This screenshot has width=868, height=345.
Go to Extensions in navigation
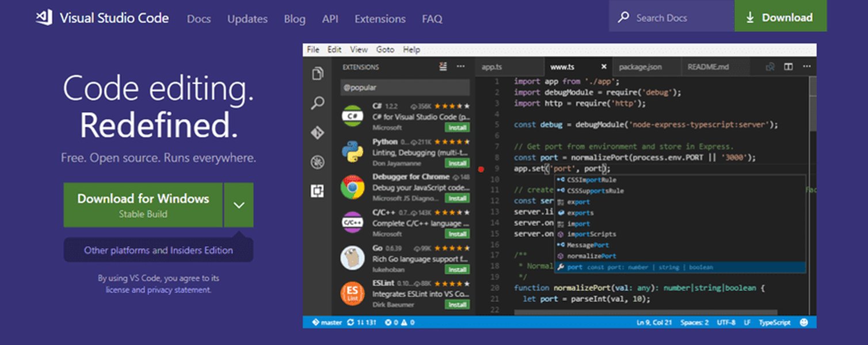click(x=380, y=19)
